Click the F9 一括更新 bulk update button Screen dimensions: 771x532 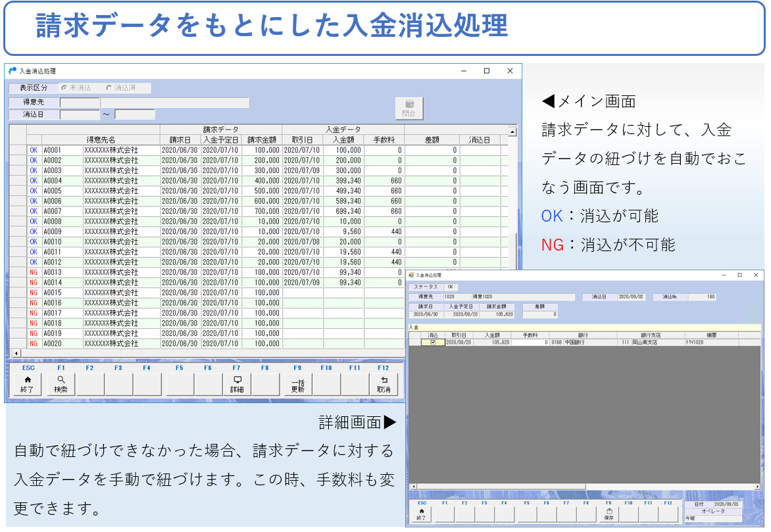click(x=297, y=384)
